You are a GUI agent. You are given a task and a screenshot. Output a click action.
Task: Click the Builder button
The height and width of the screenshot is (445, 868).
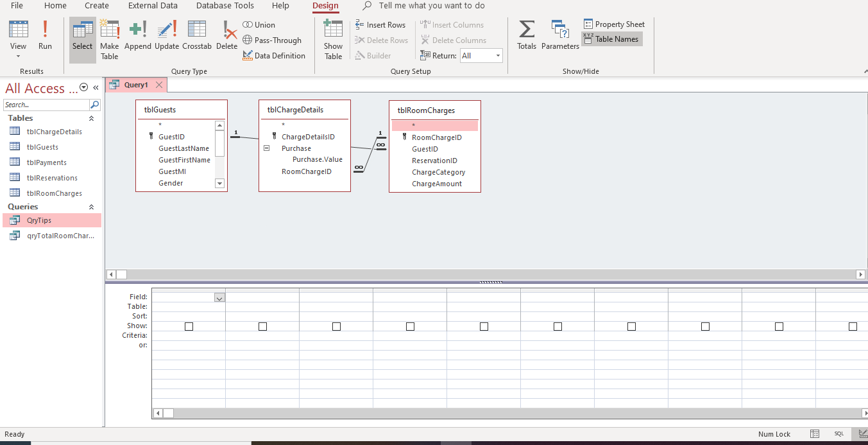pyautogui.click(x=373, y=55)
